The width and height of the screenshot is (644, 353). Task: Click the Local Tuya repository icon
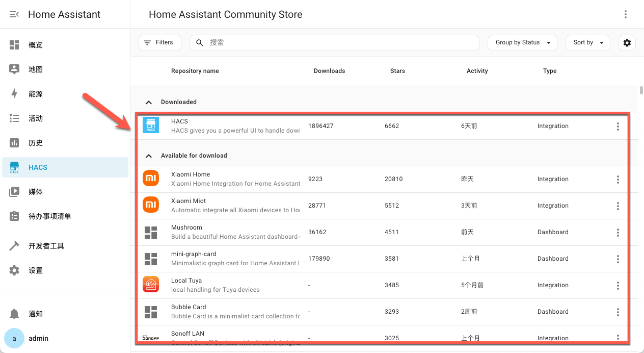click(x=151, y=284)
